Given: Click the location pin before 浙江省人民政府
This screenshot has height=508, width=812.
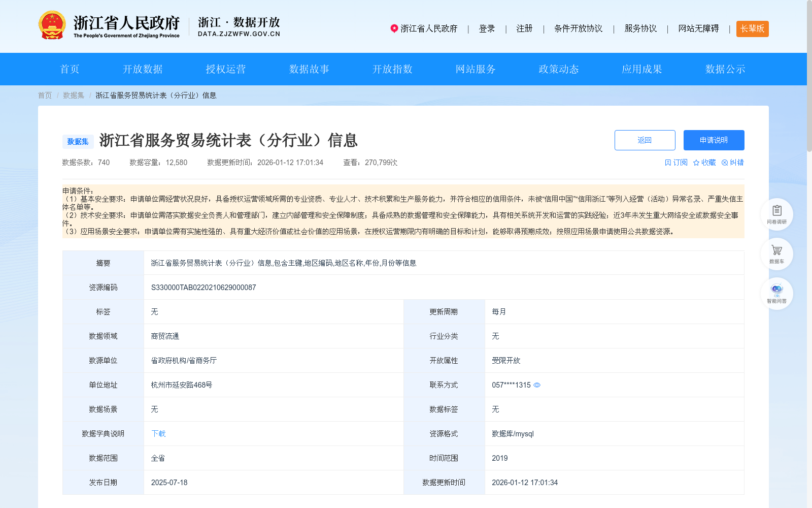Looking at the screenshot, I should 394,29.
